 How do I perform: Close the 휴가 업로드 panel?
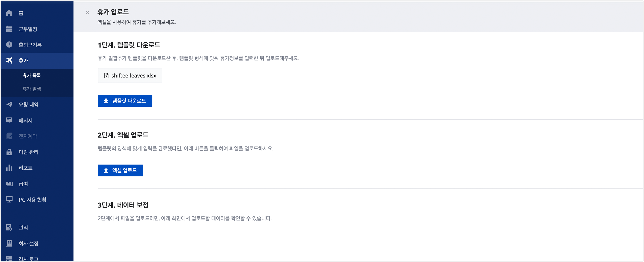(87, 12)
